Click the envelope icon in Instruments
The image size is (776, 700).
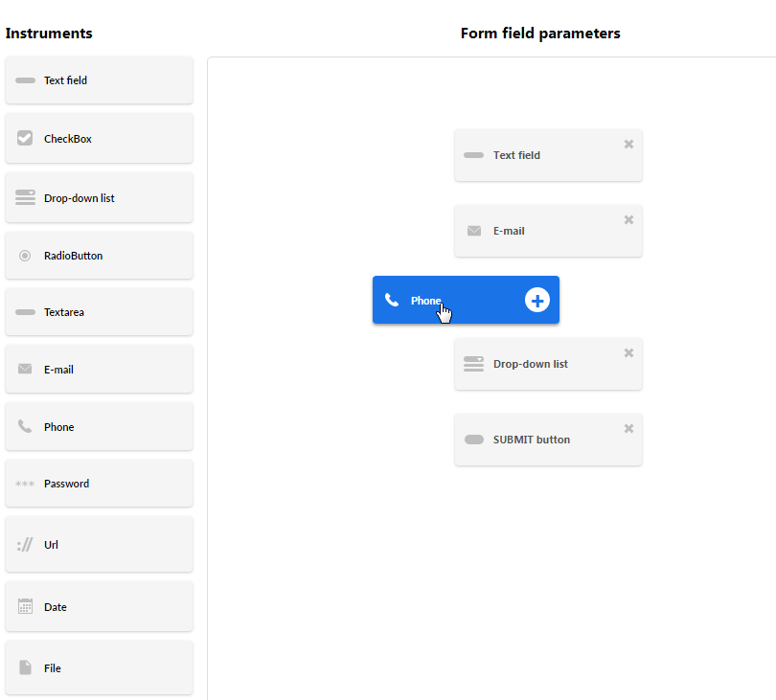tap(25, 369)
